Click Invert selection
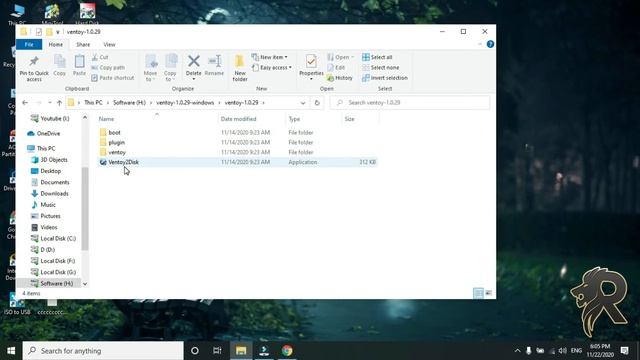Image resolution: width=640 pixels, height=360 pixels. tap(384, 78)
